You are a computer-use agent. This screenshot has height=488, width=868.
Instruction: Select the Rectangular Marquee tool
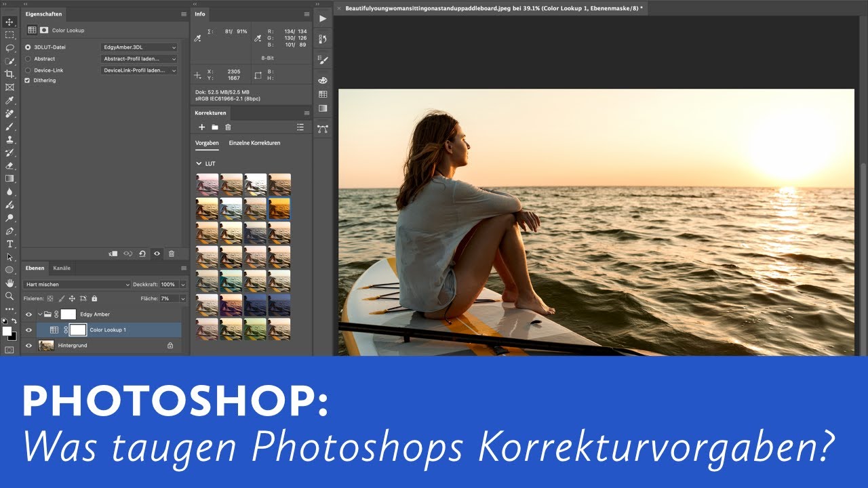[x=9, y=35]
